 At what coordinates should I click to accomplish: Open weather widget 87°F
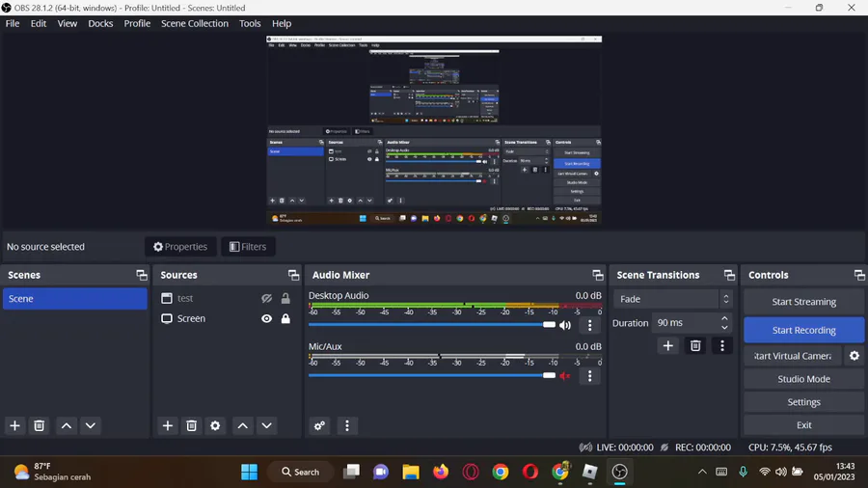[x=52, y=472]
